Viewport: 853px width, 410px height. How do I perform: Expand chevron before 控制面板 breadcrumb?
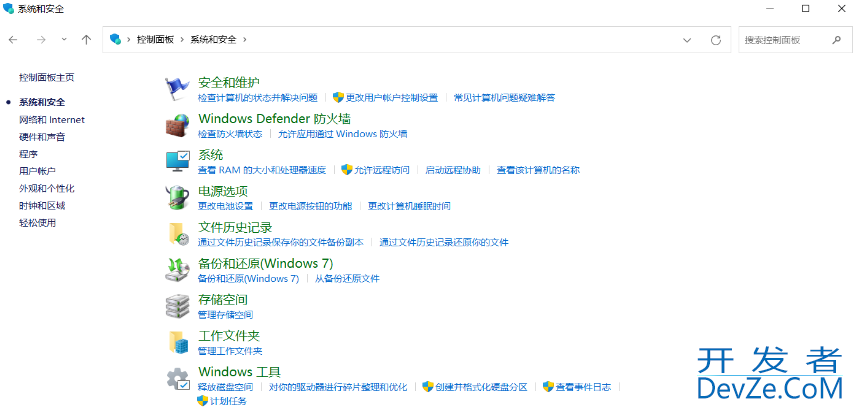129,40
